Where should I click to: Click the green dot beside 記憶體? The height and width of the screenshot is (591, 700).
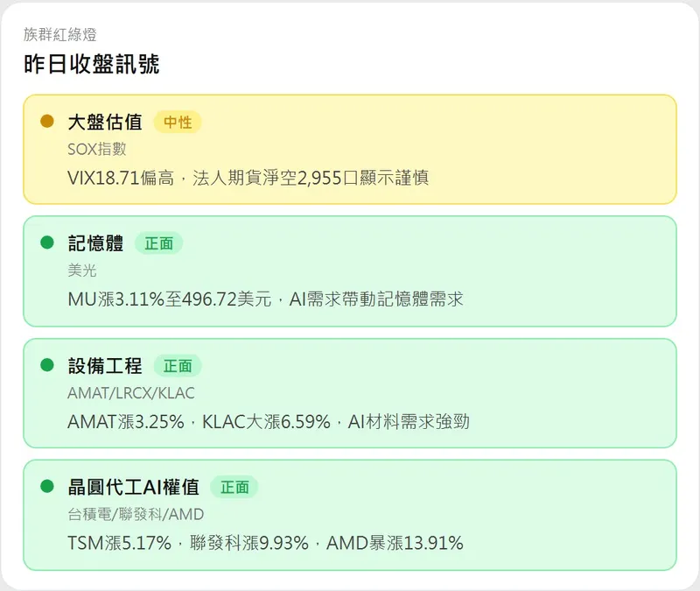(47, 243)
